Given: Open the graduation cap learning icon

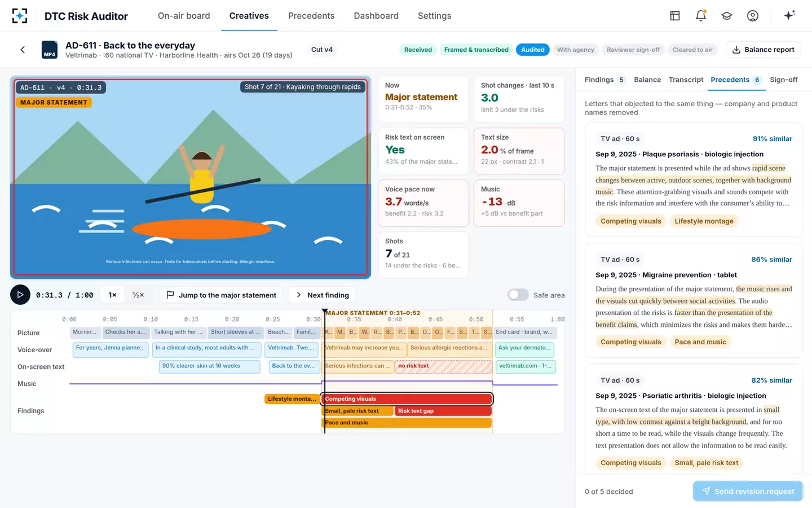Looking at the screenshot, I should [727, 16].
